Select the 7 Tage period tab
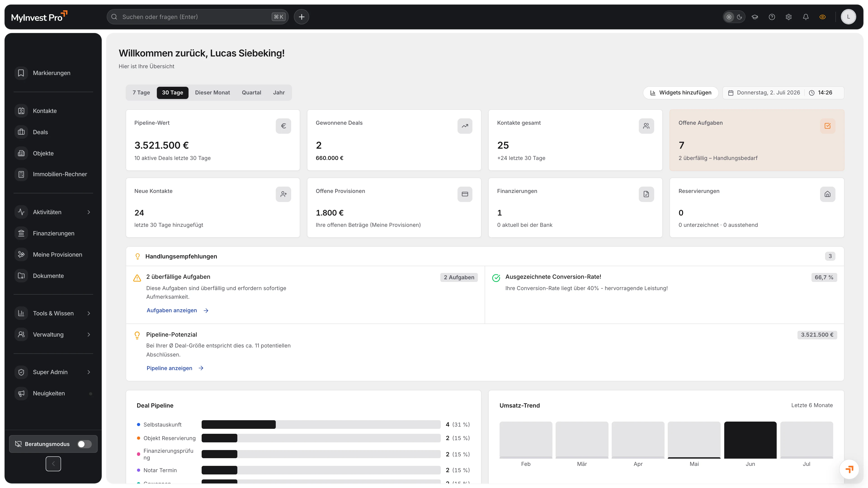Image resolution: width=868 pixels, height=488 pixels. (x=141, y=93)
